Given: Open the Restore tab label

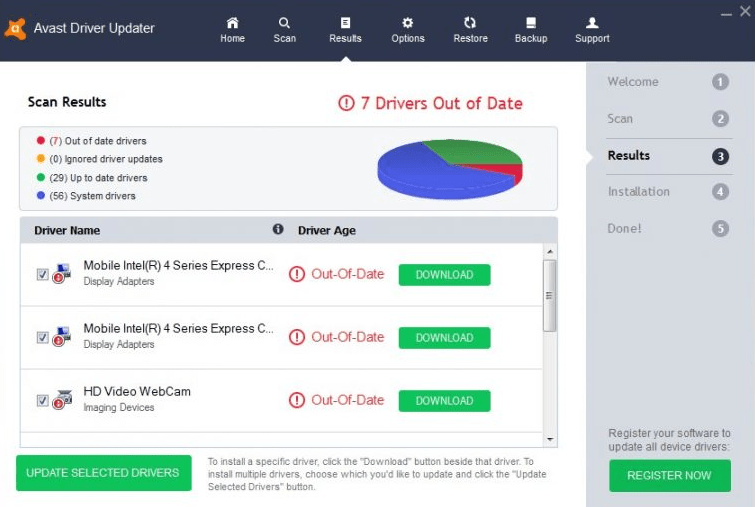Looking at the screenshot, I should coord(470,39).
